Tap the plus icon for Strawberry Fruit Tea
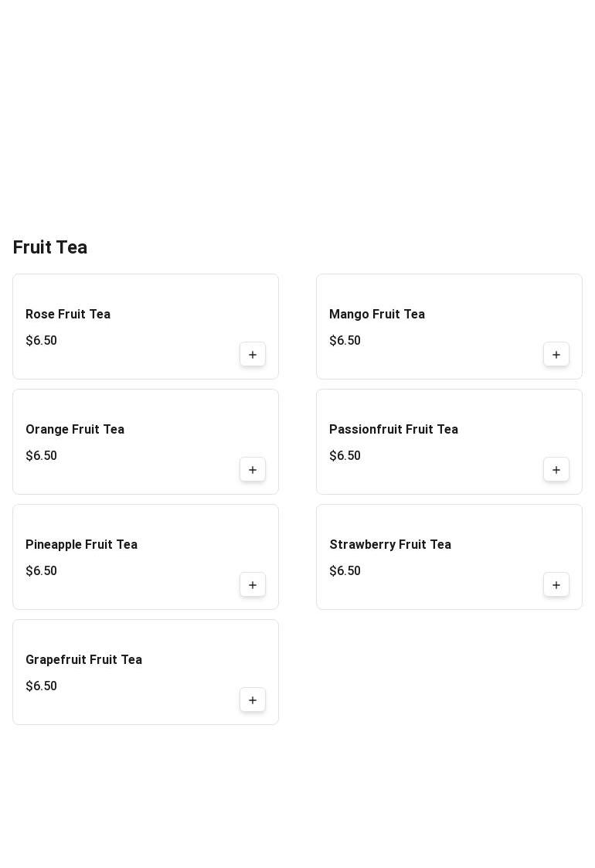Screen dimensions: 595x868 click(556, 585)
